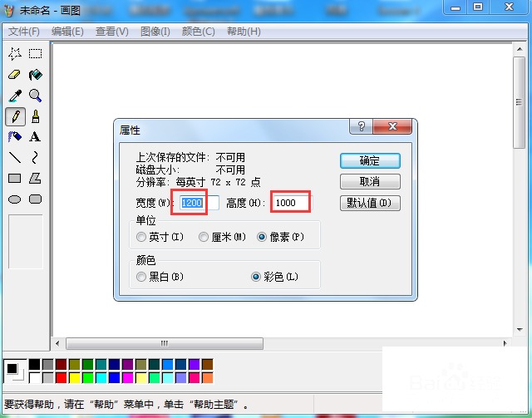This screenshot has height=418, width=532.
Task: Click the vertical scrollbar up arrow
Action: [x=520, y=50]
